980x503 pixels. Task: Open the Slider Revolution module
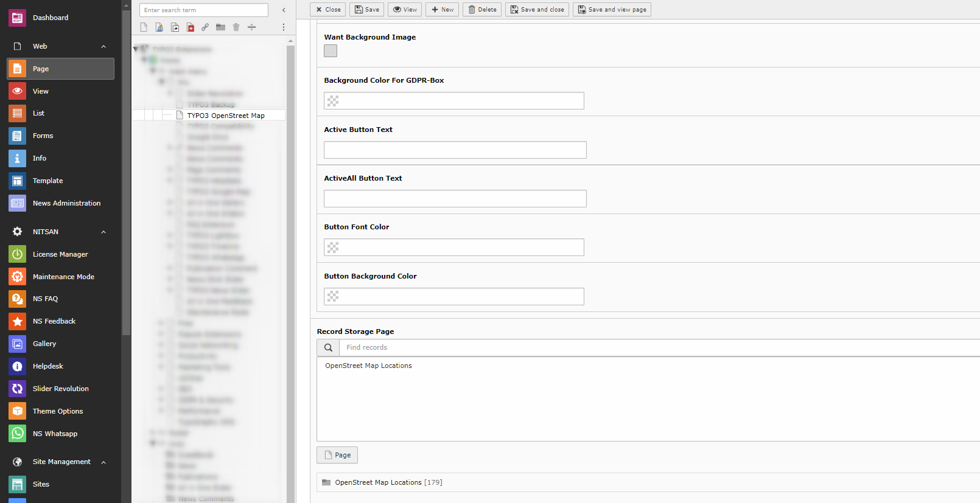60,389
